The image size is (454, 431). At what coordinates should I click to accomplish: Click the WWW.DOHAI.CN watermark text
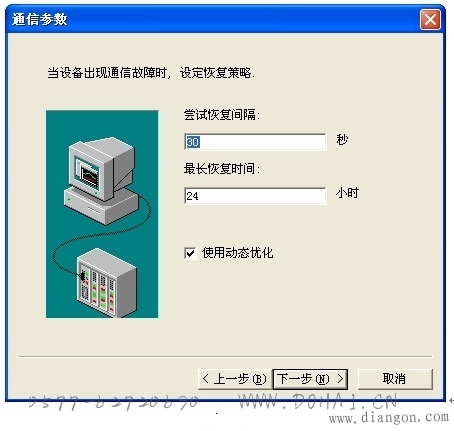pos(318,401)
